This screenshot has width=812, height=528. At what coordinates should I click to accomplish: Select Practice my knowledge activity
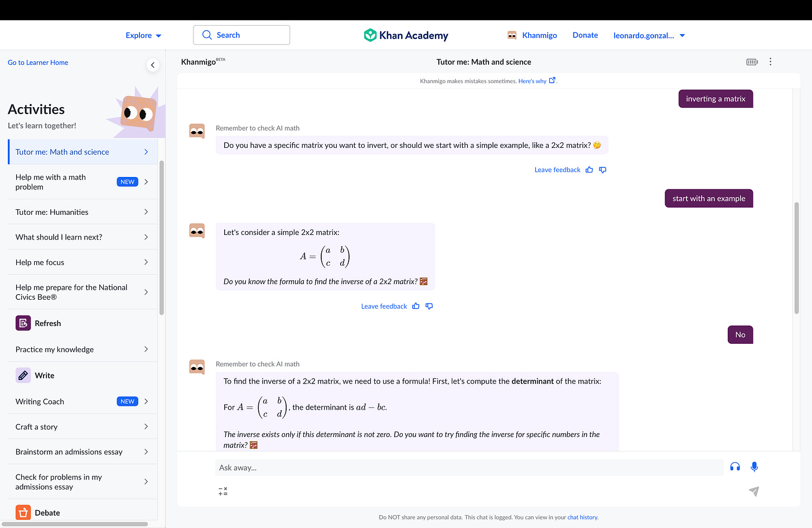[83, 349]
